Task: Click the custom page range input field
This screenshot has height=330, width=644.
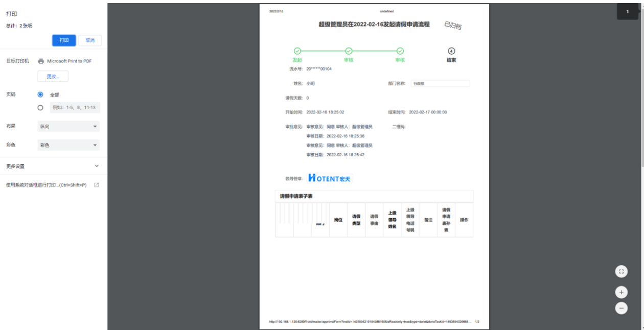Action: click(x=75, y=108)
